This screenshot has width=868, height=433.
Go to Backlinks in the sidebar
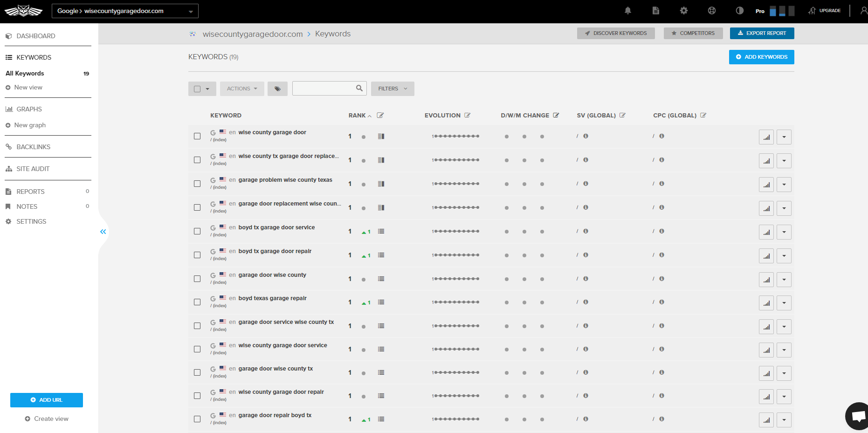(x=33, y=147)
